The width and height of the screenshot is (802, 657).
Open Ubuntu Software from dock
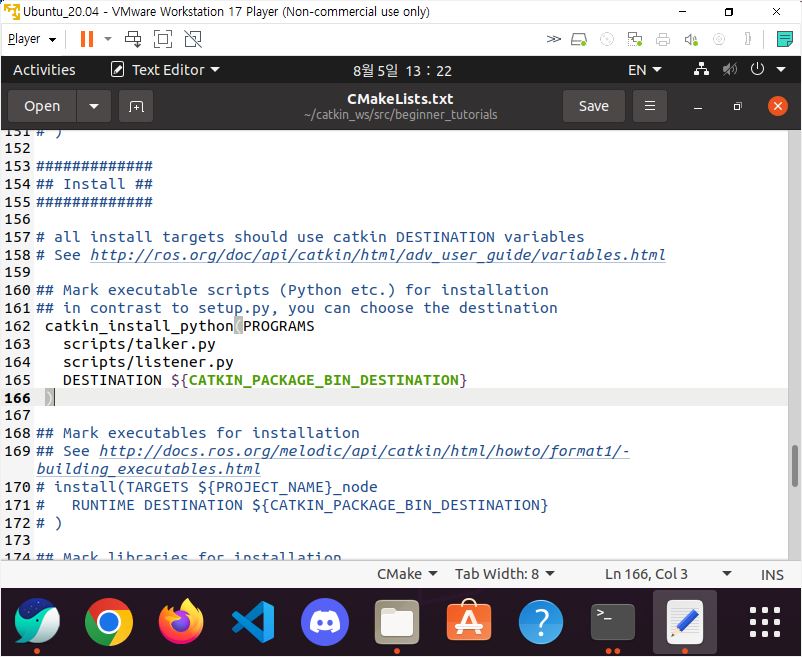click(469, 621)
